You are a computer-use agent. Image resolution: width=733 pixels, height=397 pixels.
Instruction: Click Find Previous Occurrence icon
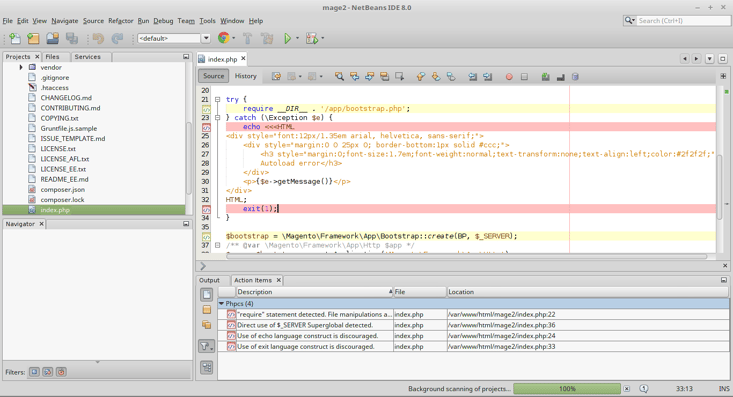pyautogui.click(x=354, y=76)
